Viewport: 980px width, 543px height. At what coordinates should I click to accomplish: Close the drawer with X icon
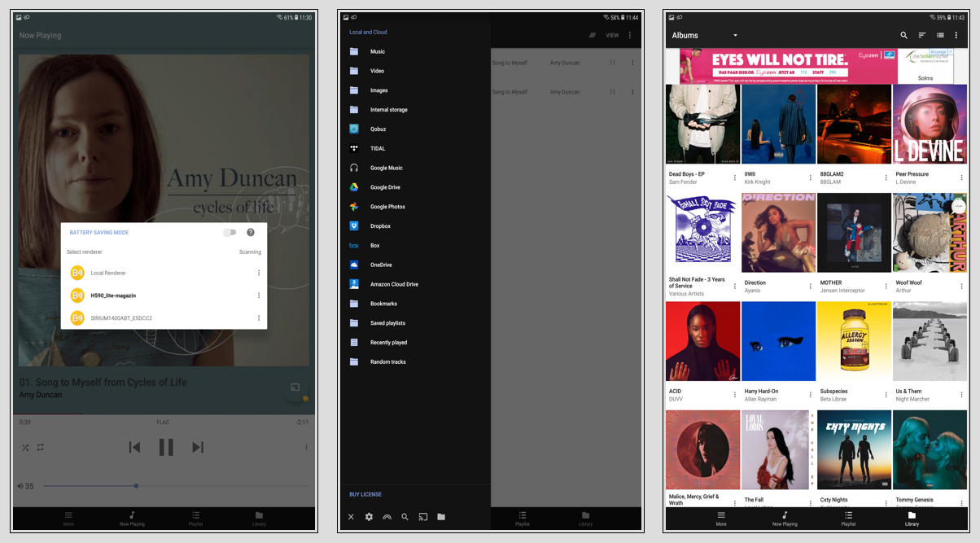point(351,517)
